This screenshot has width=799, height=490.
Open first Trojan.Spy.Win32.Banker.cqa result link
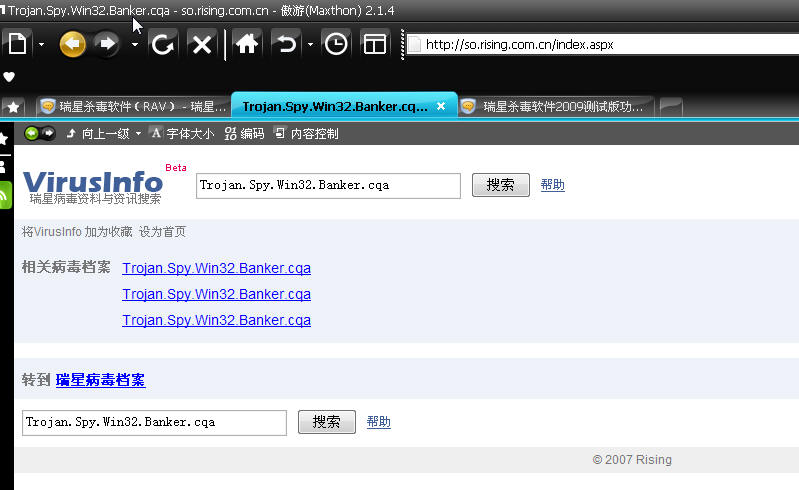[x=217, y=268]
